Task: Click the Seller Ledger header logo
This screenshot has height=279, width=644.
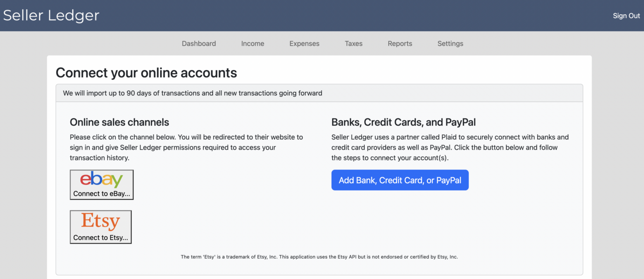Action: (x=51, y=16)
